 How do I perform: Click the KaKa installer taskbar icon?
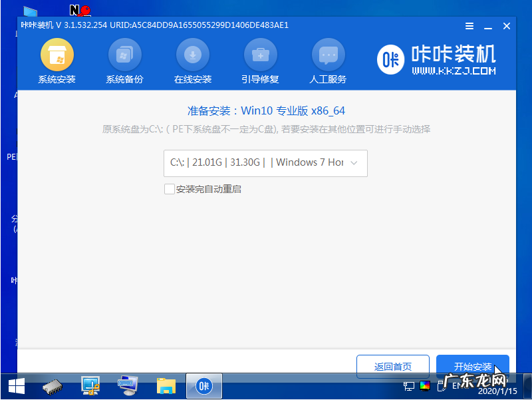coord(203,386)
